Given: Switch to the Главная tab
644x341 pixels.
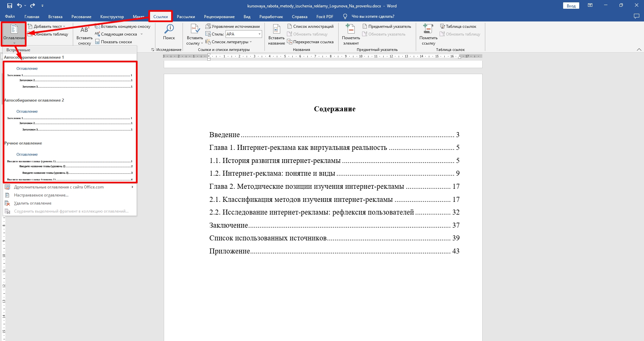Looking at the screenshot, I should point(32,16).
